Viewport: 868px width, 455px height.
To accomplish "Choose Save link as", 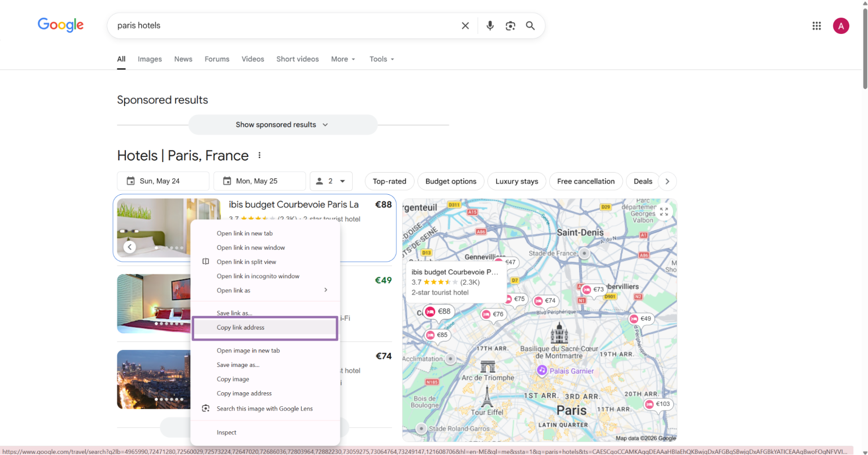I will [265, 313].
